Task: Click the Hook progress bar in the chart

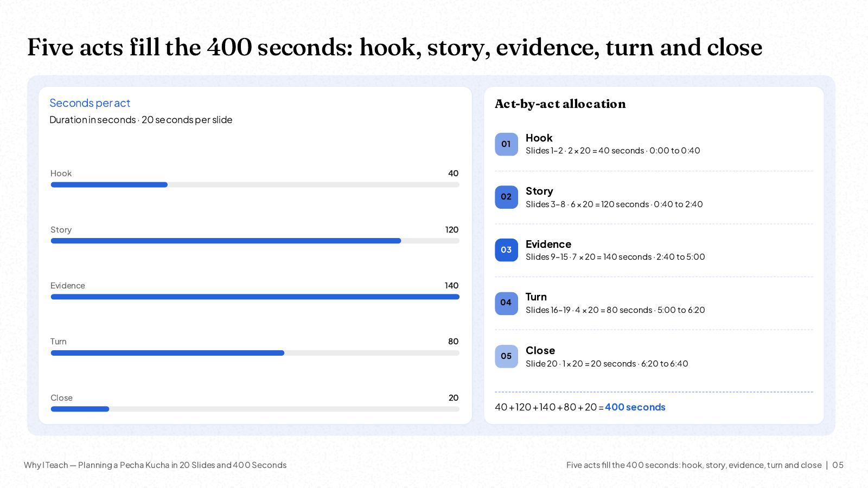Action: click(x=255, y=185)
